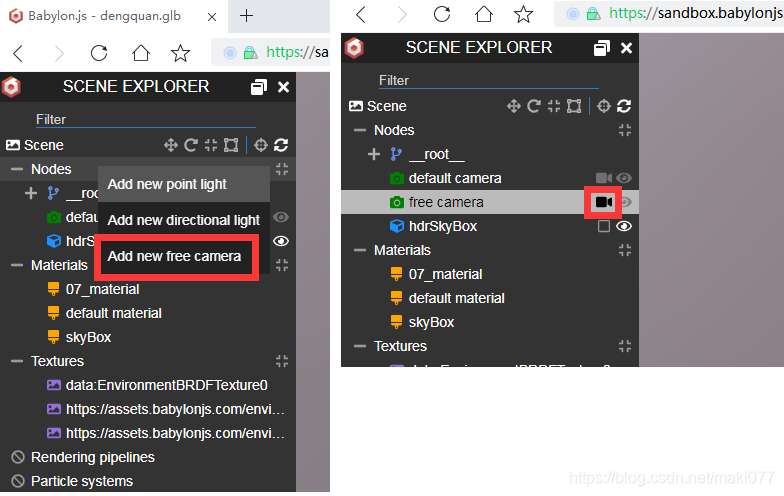The width and height of the screenshot is (784, 496).
Task: Click the scale gizmo icon in left Scene row
Action: 211,145
